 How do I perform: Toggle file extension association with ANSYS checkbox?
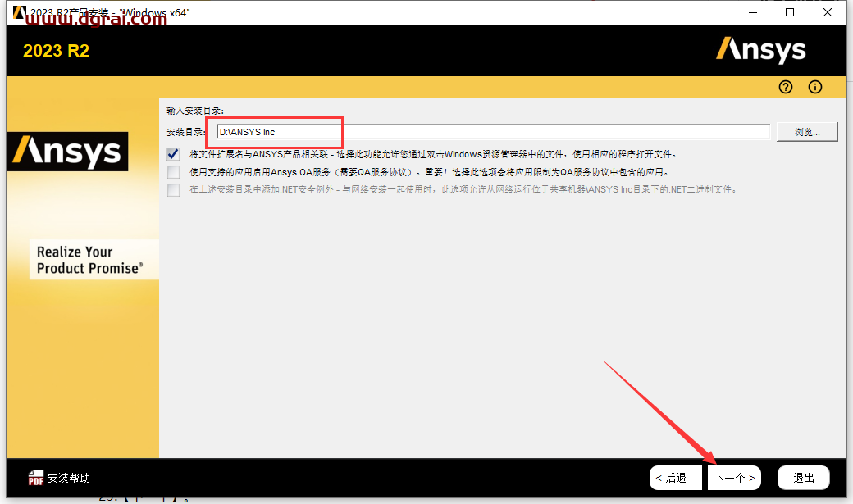(173, 154)
